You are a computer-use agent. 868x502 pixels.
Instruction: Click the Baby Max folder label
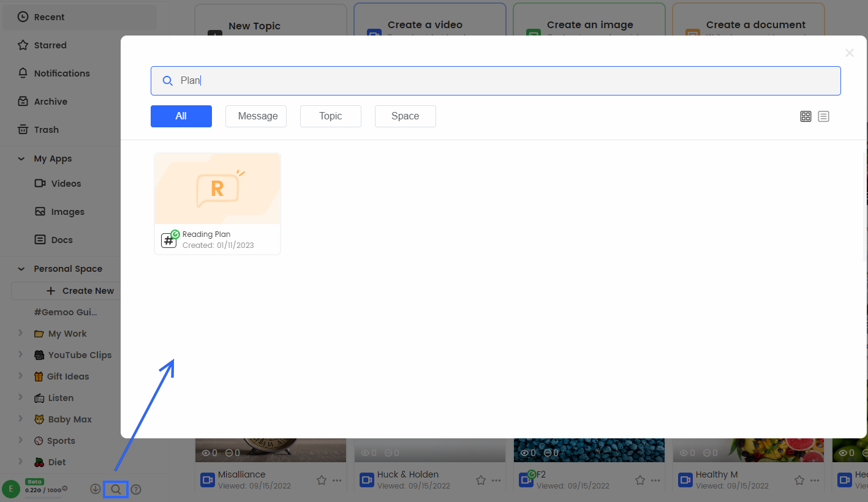pos(70,419)
